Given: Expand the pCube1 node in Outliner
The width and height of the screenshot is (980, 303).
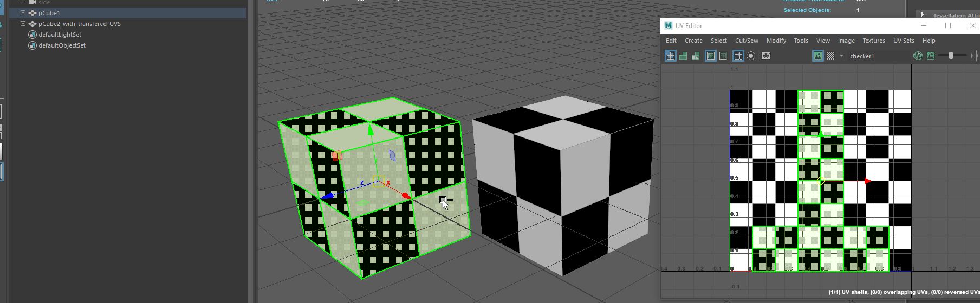Looking at the screenshot, I should pyautogui.click(x=23, y=12).
